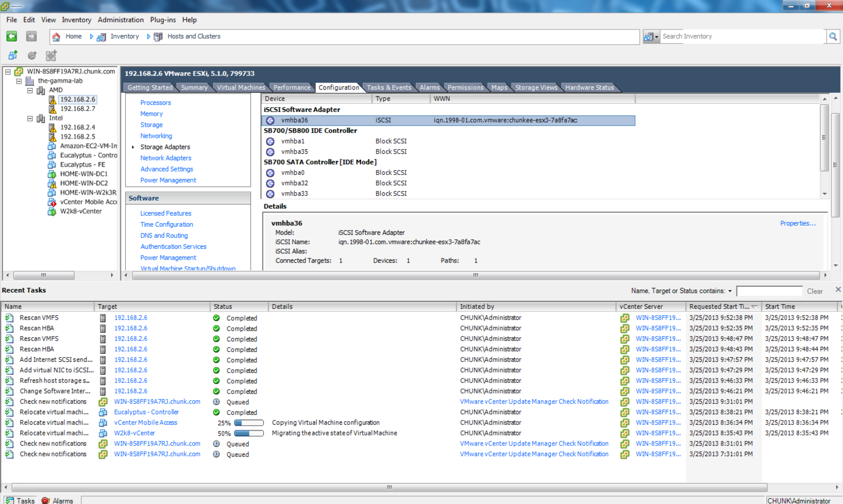Screen dimensions: 843x504
Task: Click the Recent Tasks filter text field
Action: point(769,291)
